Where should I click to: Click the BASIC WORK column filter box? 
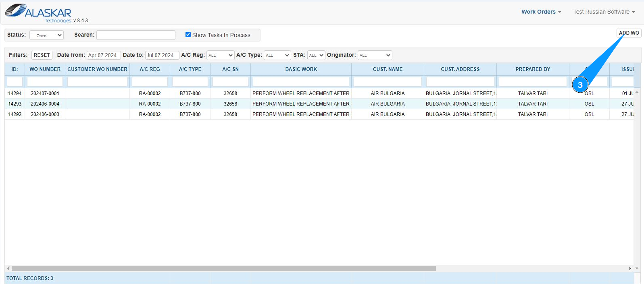(x=301, y=82)
